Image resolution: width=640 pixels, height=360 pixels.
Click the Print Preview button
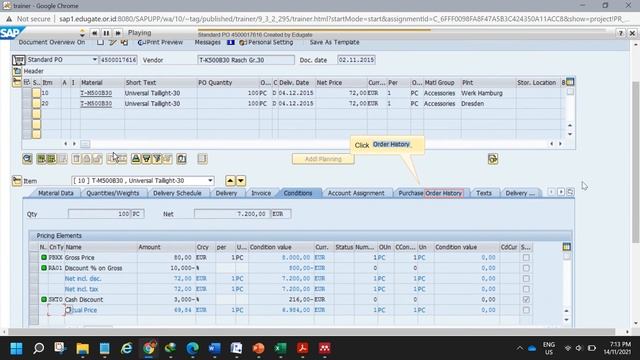[160, 42]
